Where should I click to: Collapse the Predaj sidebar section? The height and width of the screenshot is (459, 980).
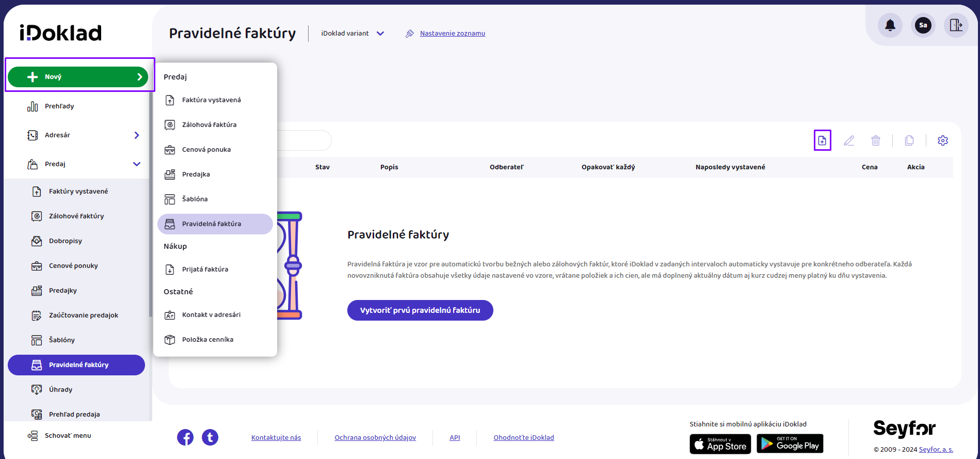[x=136, y=164]
